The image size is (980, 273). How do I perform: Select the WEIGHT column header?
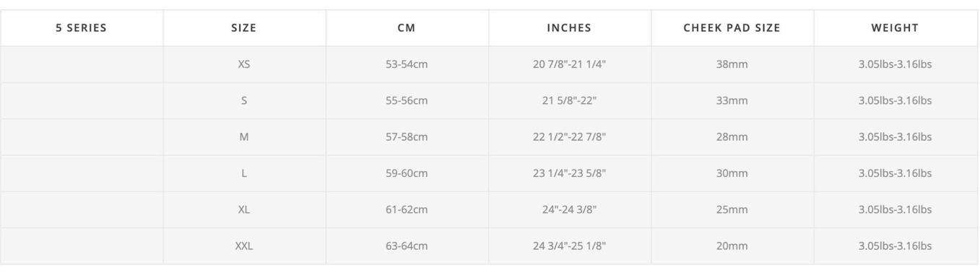pyautogui.click(x=895, y=28)
